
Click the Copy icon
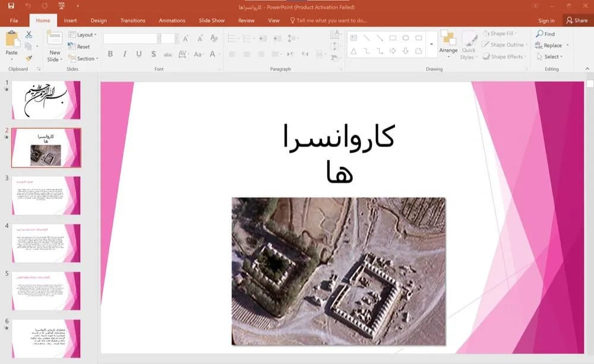28,46
